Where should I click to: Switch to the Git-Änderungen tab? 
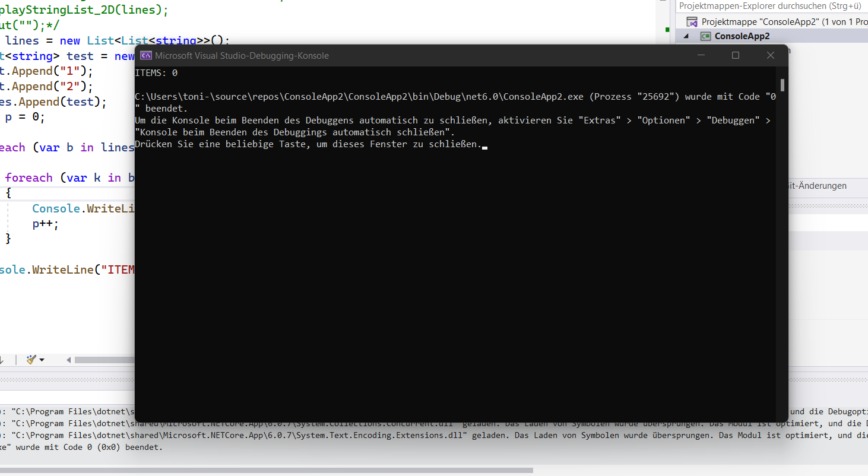click(x=818, y=185)
